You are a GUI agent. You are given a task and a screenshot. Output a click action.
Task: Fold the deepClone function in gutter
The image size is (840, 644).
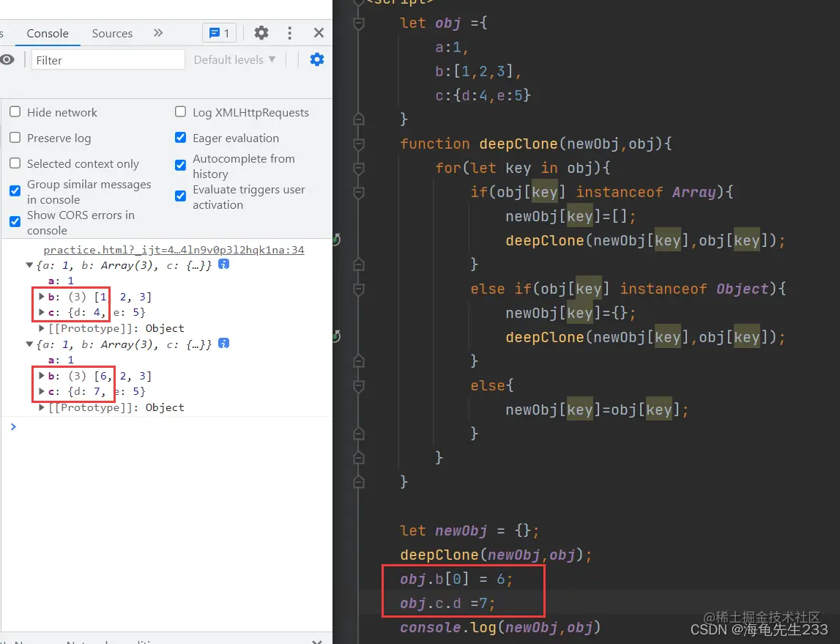(x=359, y=144)
